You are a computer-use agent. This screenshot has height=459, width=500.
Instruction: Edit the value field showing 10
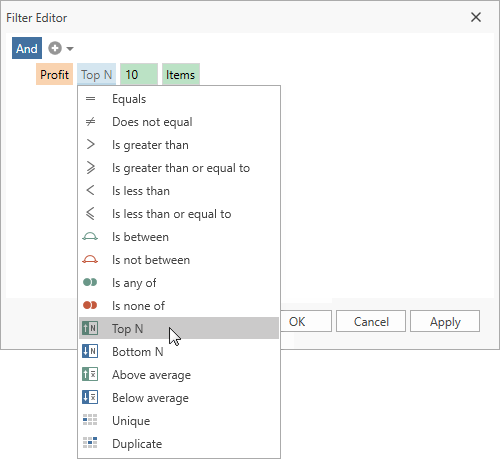point(139,74)
